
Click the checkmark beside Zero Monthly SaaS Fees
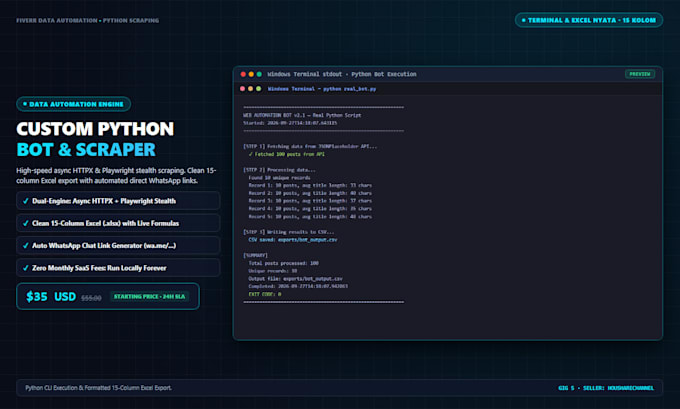[26, 268]
